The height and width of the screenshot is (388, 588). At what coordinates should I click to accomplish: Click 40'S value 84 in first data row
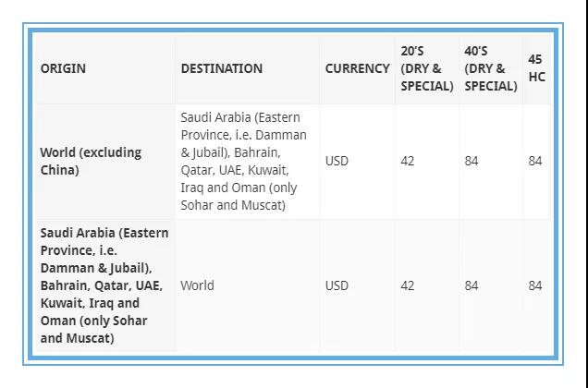472,162
